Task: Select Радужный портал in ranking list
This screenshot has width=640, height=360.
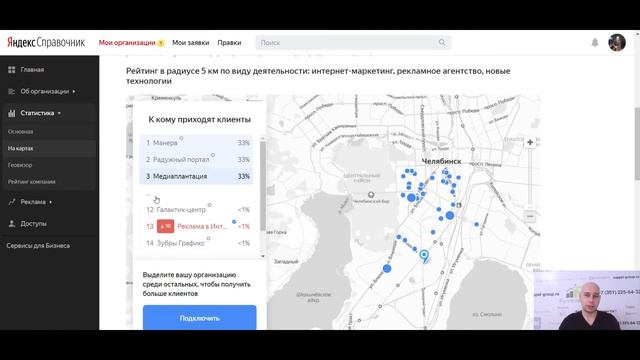Action: pos(196,160)
